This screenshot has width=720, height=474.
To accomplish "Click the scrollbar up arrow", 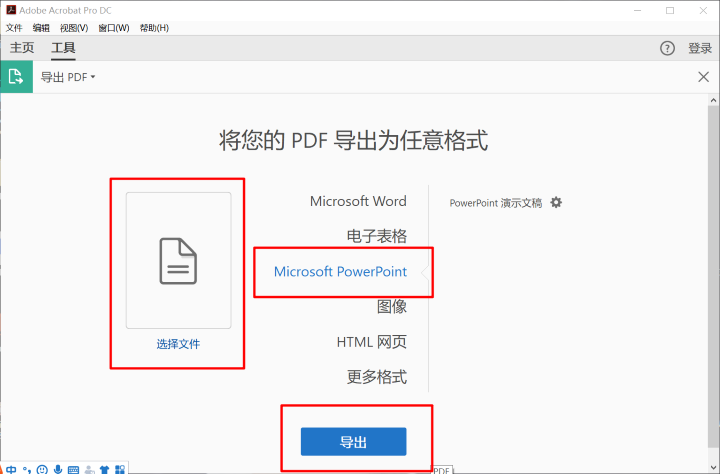I will [713, 100].
